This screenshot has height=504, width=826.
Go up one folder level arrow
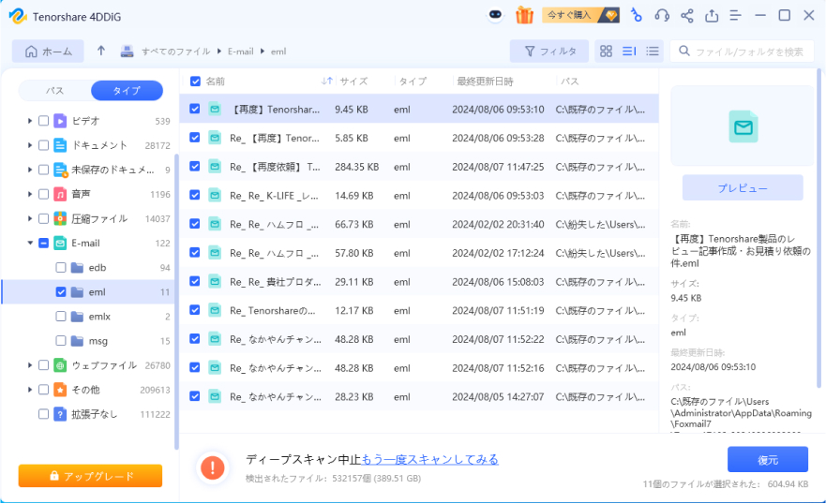(x=101, y=52)
